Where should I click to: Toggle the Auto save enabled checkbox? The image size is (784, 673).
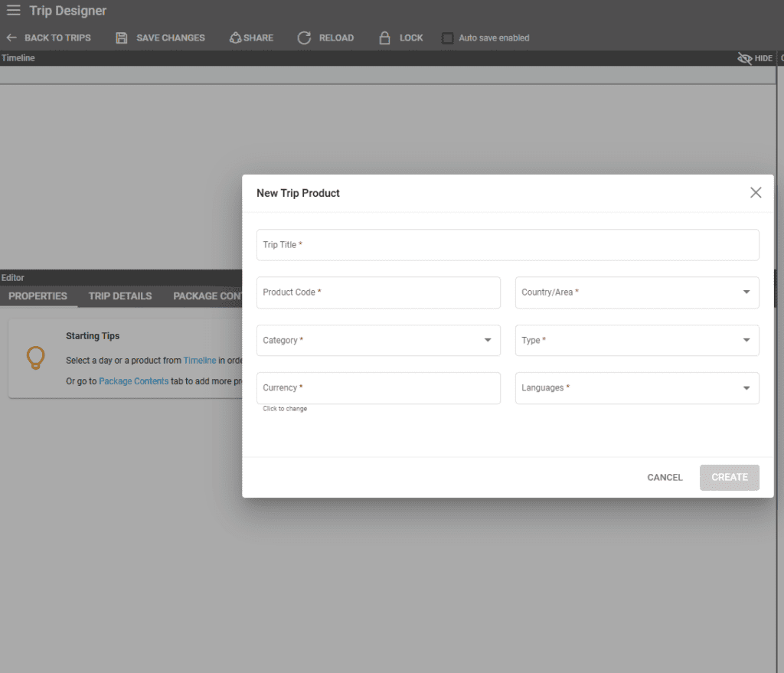(448, 38)
